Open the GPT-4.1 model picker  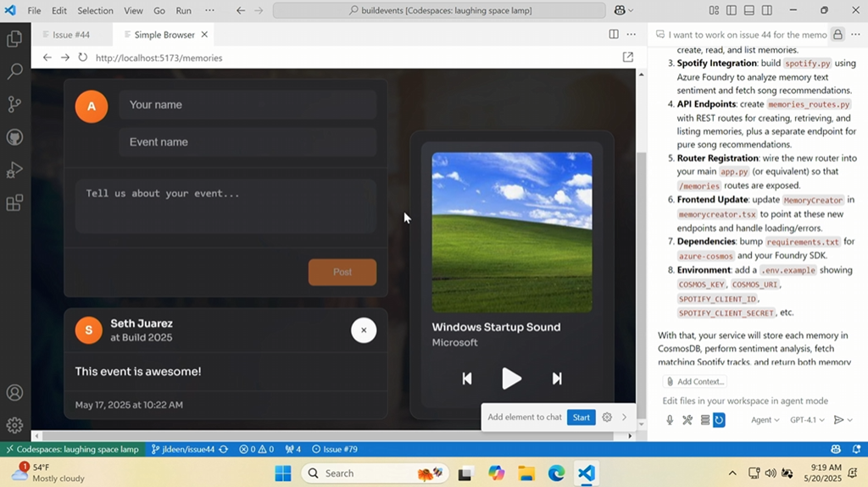point(806,420)
